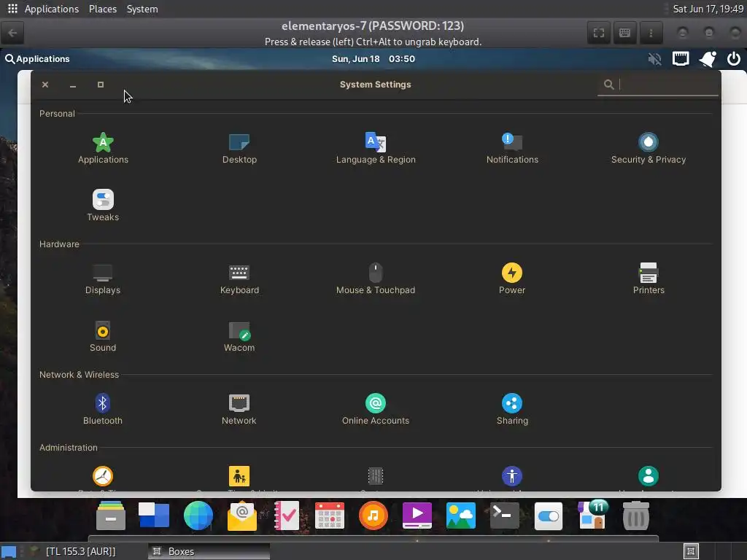Click the taskbar tray icon at the right

[x=690, y=551]
